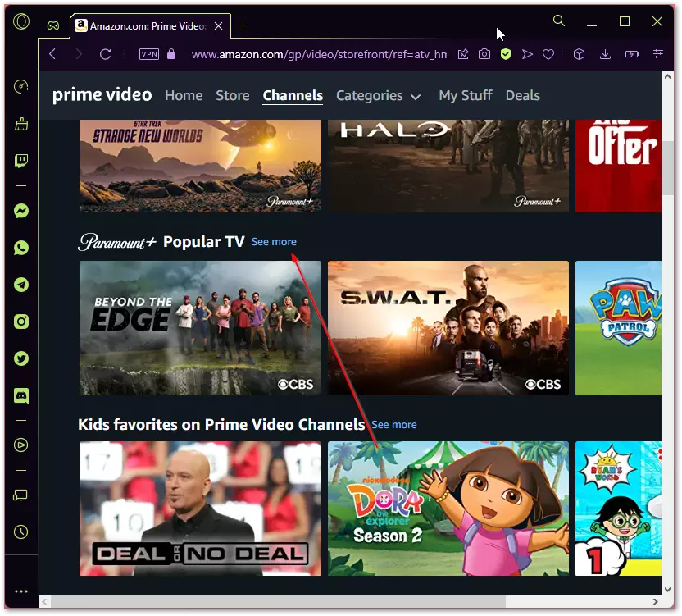The height and width of the screenshot is (616, 682).
Task: Open Instagram in the sidebar
Action: point(21,322)
